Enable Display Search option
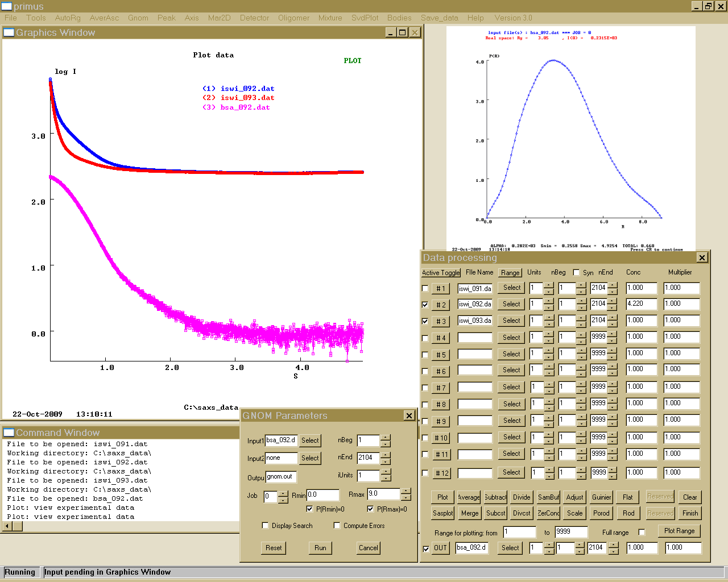728x582 pixels. coord(265,525)
